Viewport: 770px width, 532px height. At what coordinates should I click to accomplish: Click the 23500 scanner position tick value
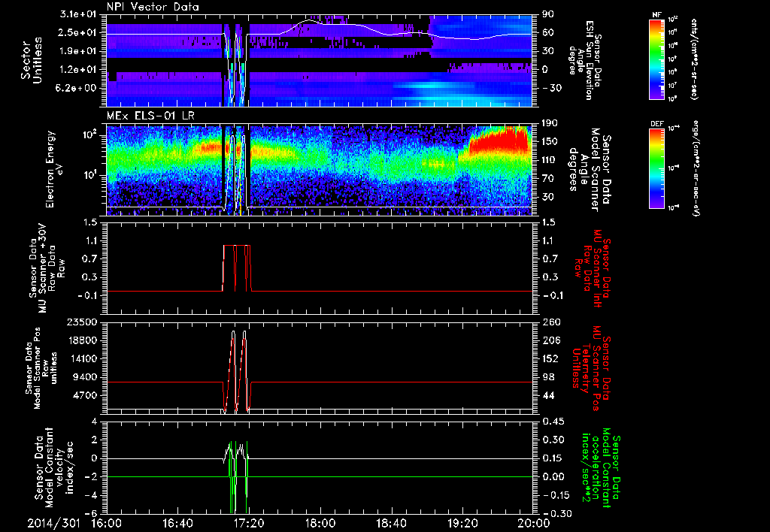81,322
